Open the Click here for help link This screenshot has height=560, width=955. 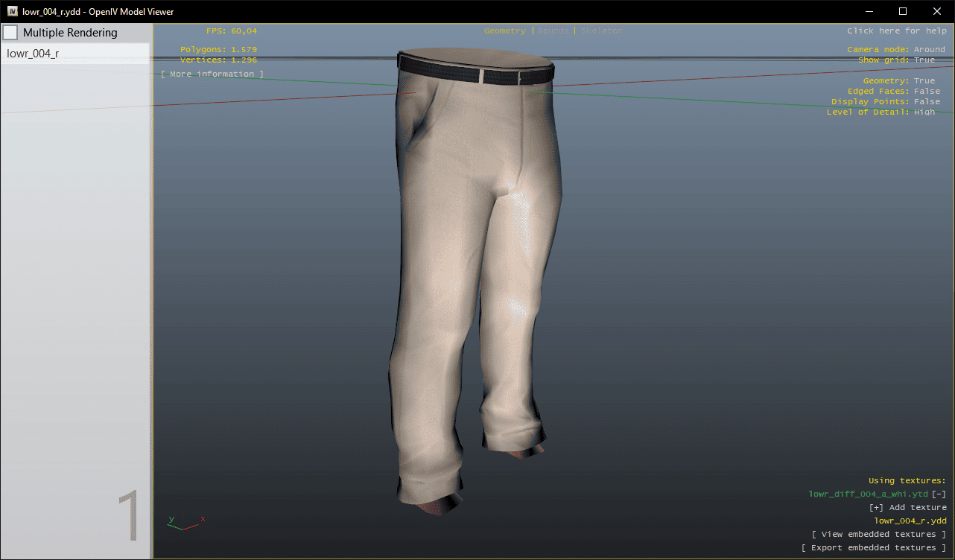(x=896, y=31)
